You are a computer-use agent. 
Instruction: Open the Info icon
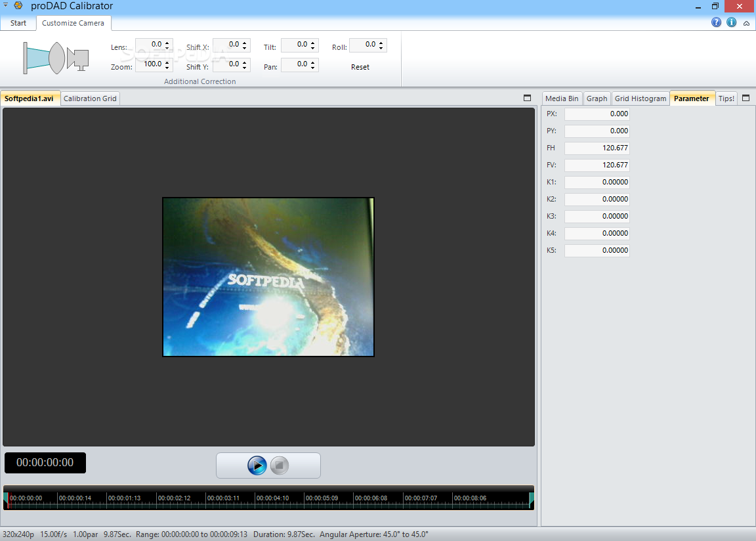[x=732, y=22]
